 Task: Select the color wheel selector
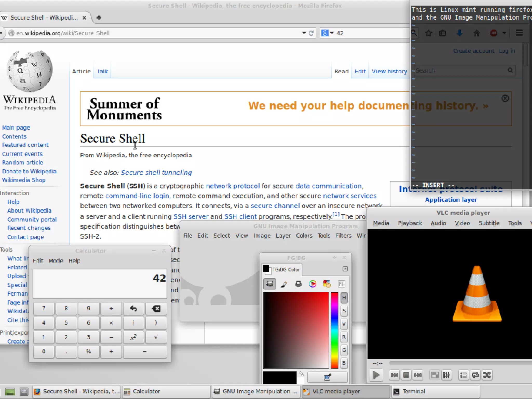312,284
